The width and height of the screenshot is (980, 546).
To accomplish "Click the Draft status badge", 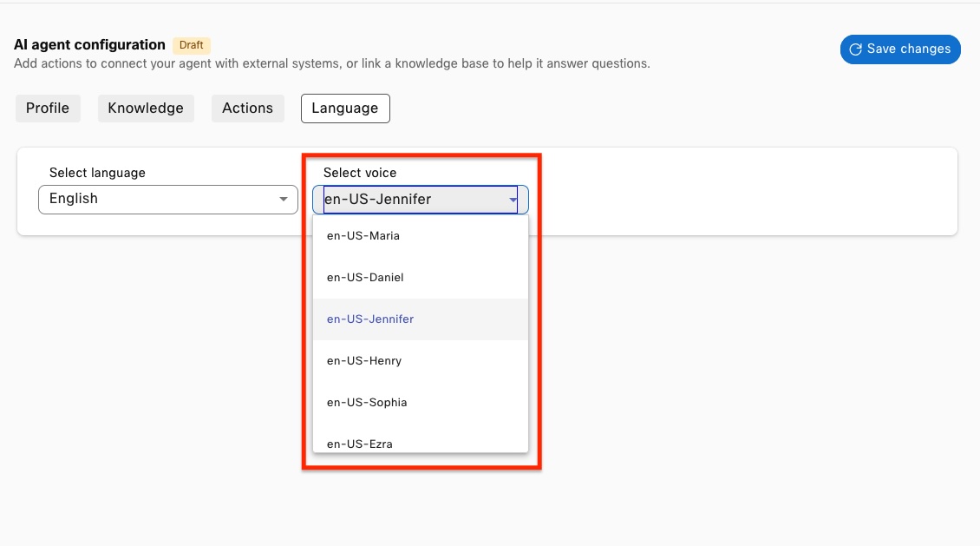I will coord(191,45).
